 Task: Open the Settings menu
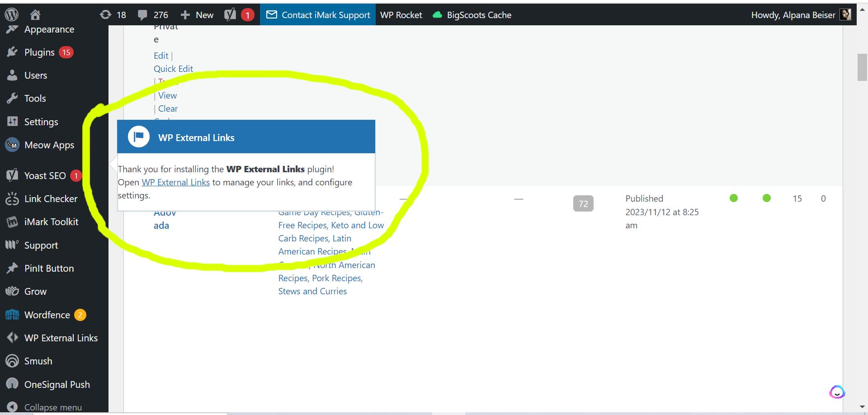tap(41, 122)
